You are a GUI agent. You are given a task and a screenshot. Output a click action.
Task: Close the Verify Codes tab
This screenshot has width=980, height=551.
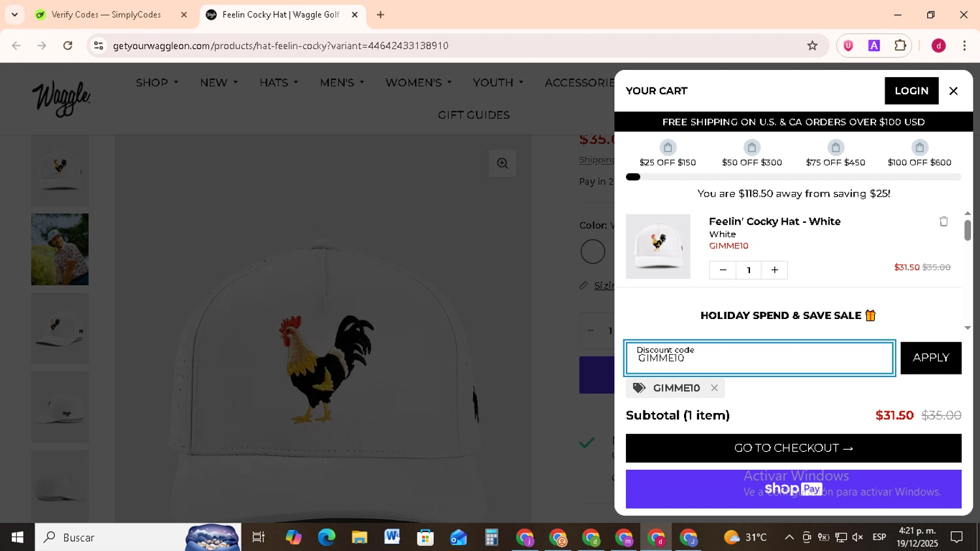pos(184,14)
